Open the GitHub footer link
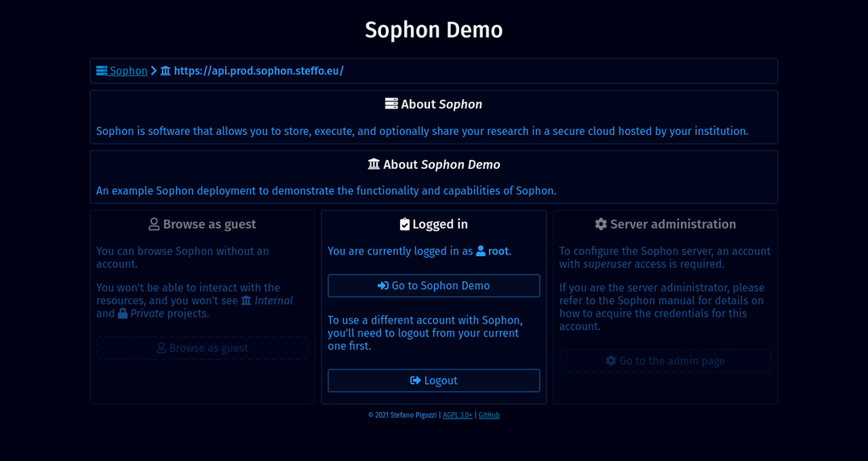Screen dimensions: 868x461 pos(489,415)
